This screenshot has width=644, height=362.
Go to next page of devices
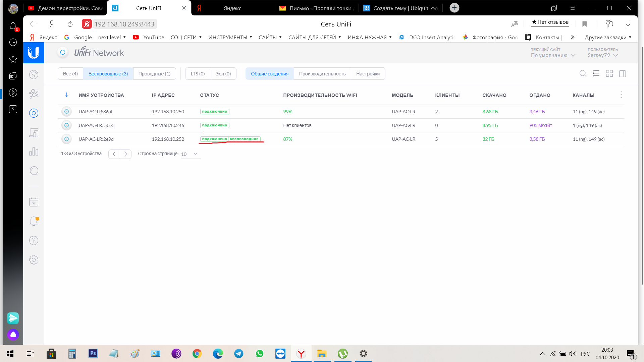pyautogui.click(x=125, y=154)
